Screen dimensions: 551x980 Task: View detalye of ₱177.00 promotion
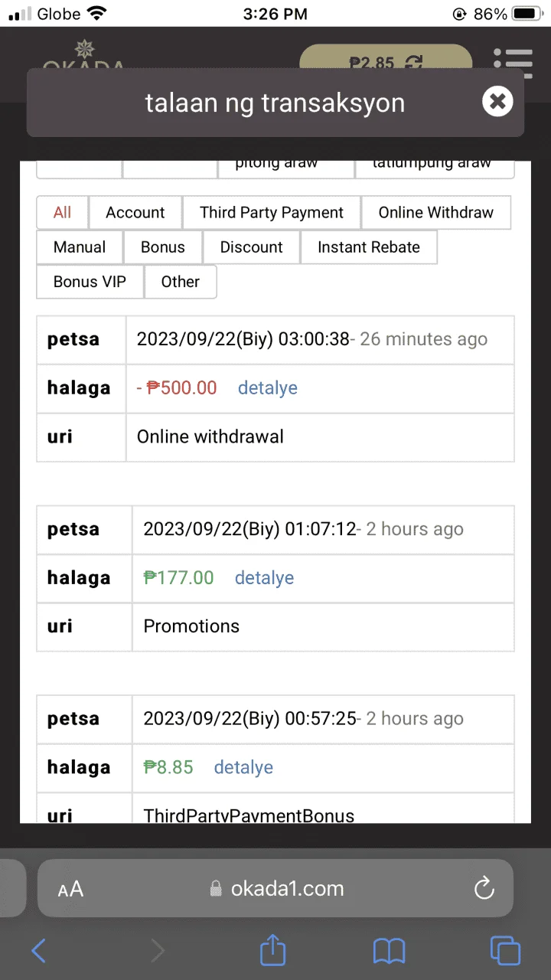(x=264, y=578)
